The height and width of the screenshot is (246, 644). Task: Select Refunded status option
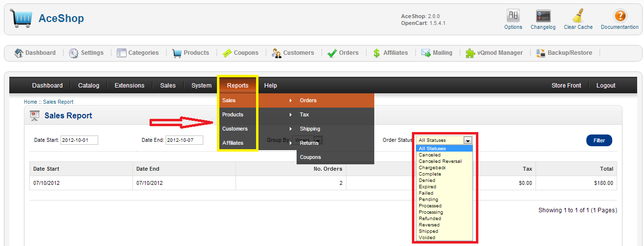pyautogui.click(x=445, y=219)
